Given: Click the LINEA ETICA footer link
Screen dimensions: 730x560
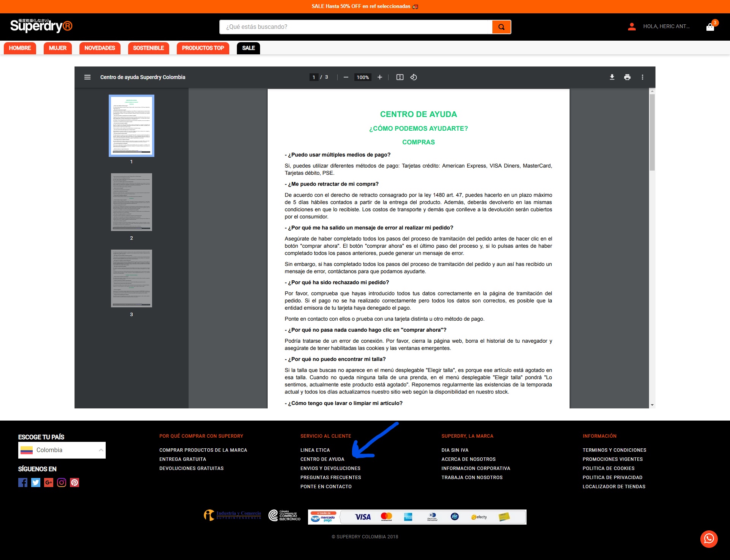Looking at the screenshot, I should [315, 450].
